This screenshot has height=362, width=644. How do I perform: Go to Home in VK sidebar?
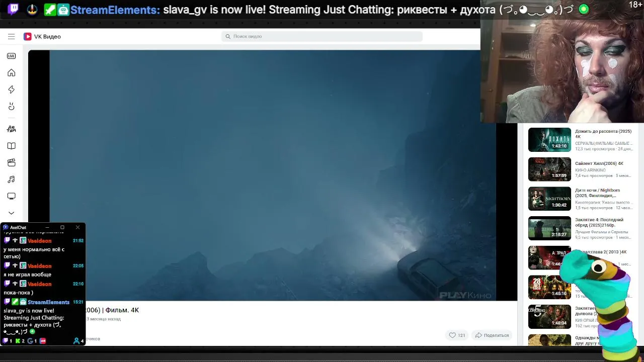11,73
